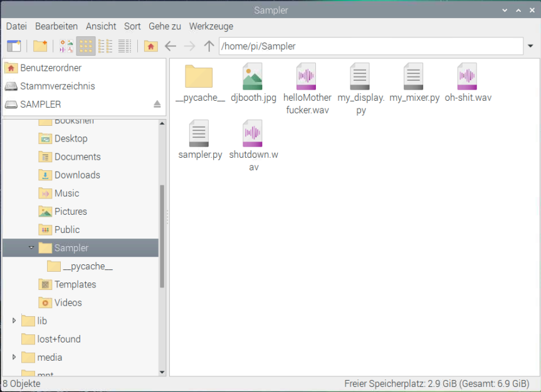Collapse the Sampler folder tree node
Screen dimensions: 541x392
point(31,247)
